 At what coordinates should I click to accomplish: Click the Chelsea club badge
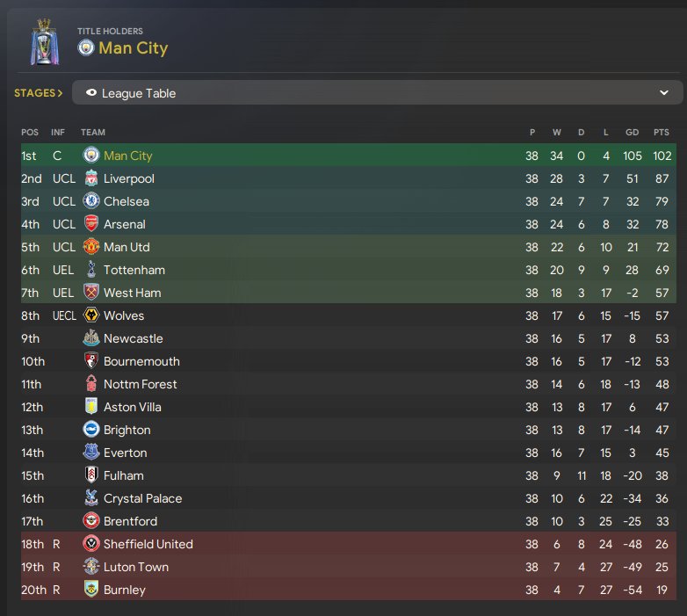pos(91,201)
